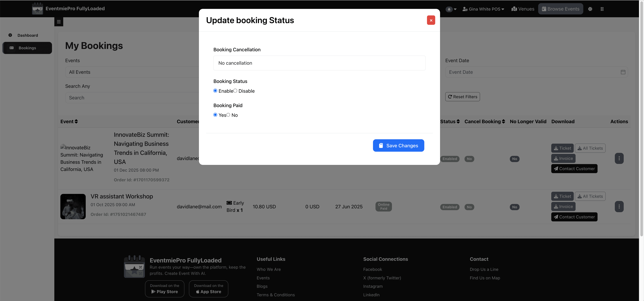Screen dimensions: 644x301
Task: Select the Disable booking status radio
Action: pos(235,91)
